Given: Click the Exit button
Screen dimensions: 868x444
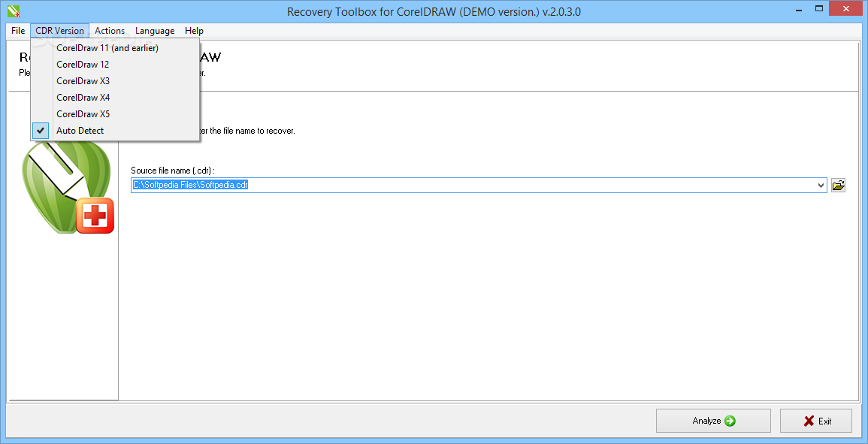Looking at the screenshot, I should [816, 421].
